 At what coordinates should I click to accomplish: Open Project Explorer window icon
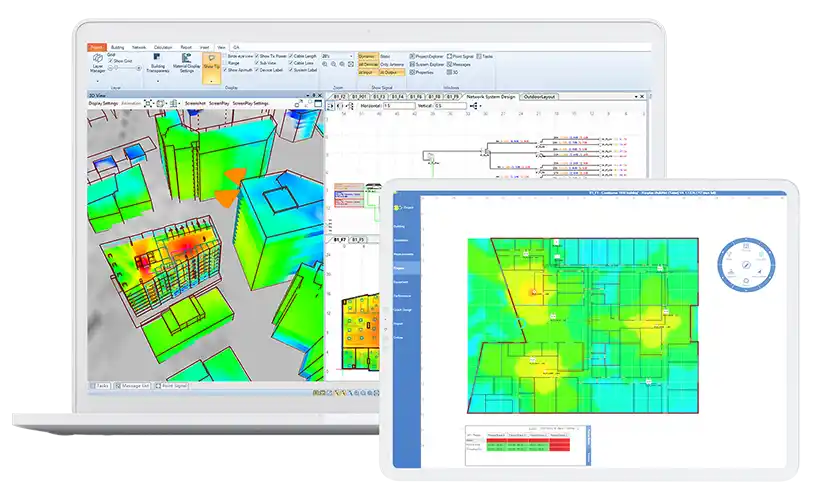(412, 57)
